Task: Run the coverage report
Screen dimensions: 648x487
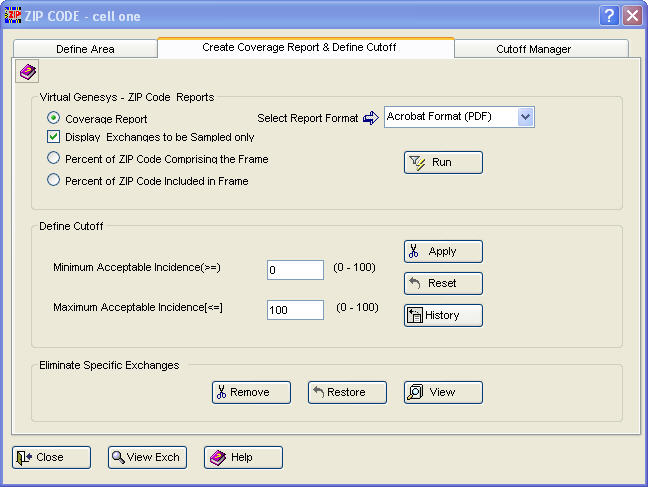Action: coord(443,162)
